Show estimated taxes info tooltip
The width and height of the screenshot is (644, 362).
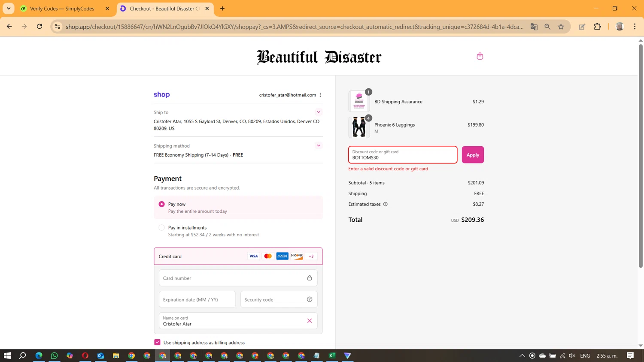click(385, 204)
